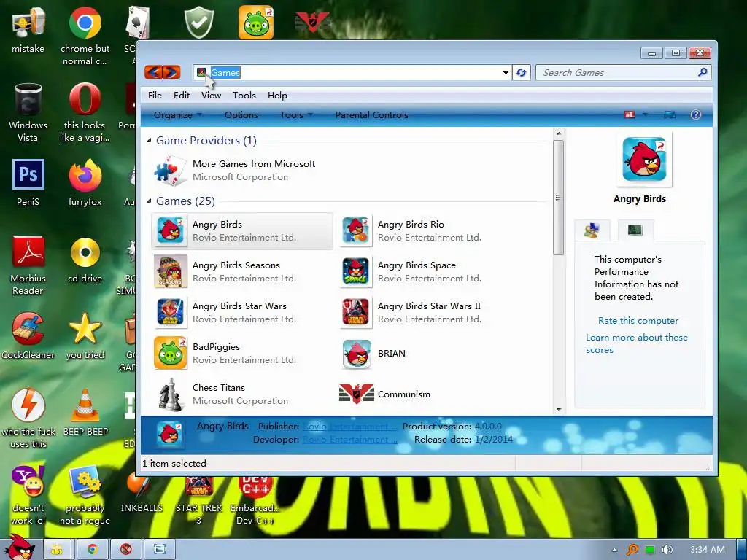This screenshot has height=560, width=747.
Task: Click the Parental Controls button
Action: (371, 114)
